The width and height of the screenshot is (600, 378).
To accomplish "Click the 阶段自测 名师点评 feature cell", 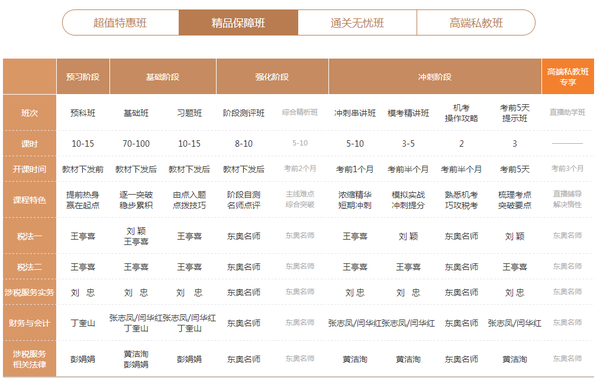I will (x=243, y=200).
